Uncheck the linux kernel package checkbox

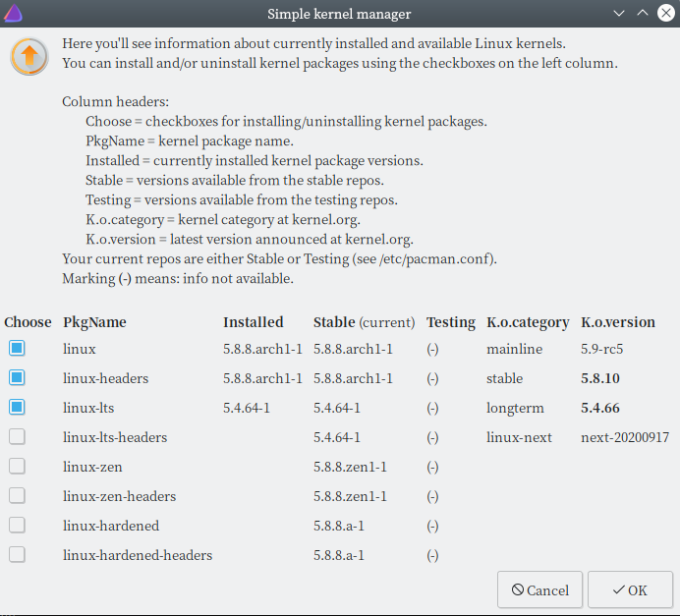17,349
